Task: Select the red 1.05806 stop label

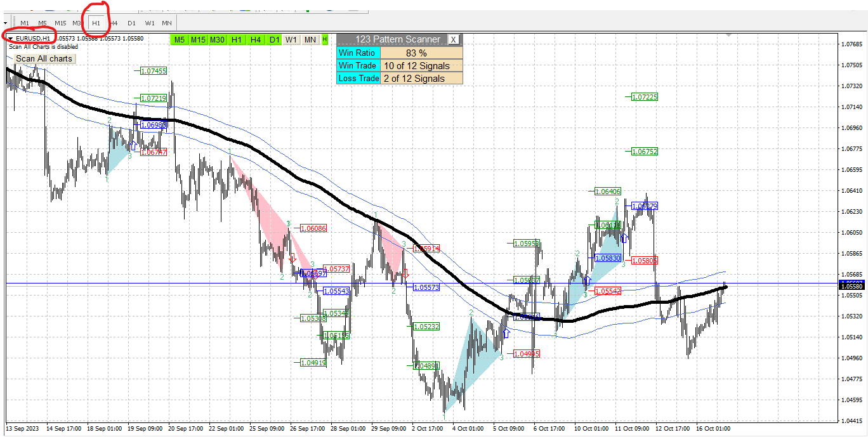Action: pos(645,260)
